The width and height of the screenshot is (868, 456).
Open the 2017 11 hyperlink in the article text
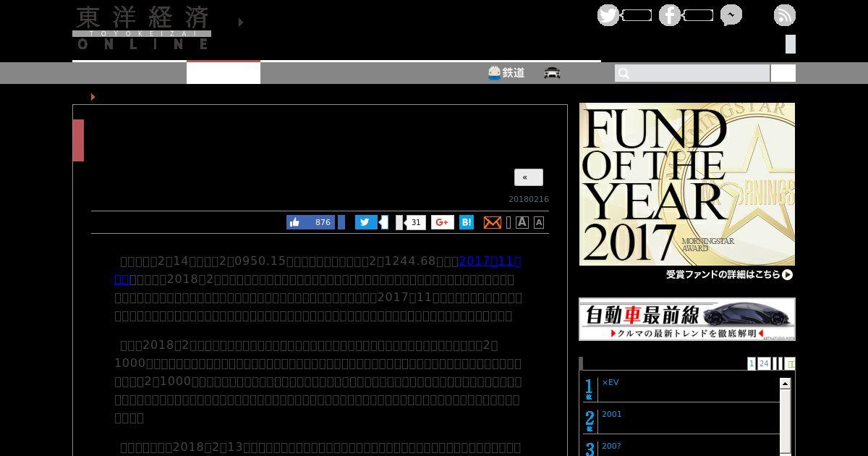[490, 261]
